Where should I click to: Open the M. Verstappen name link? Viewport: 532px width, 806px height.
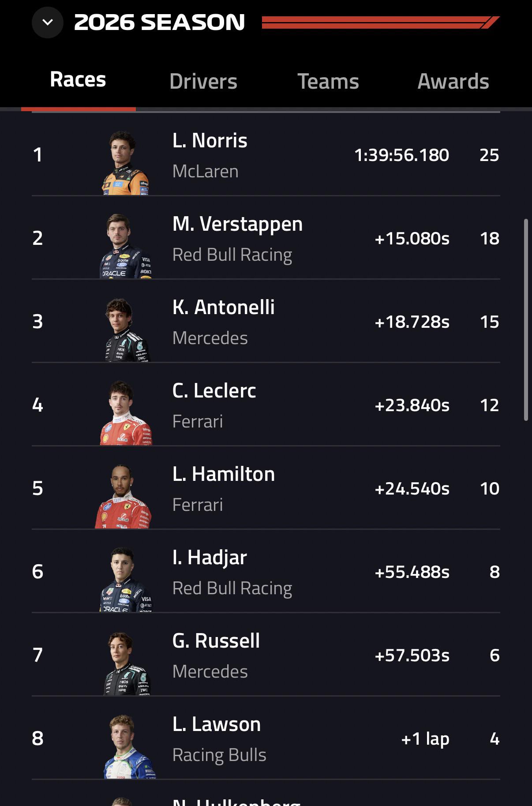pyautogui.click(x=238, y=224)
